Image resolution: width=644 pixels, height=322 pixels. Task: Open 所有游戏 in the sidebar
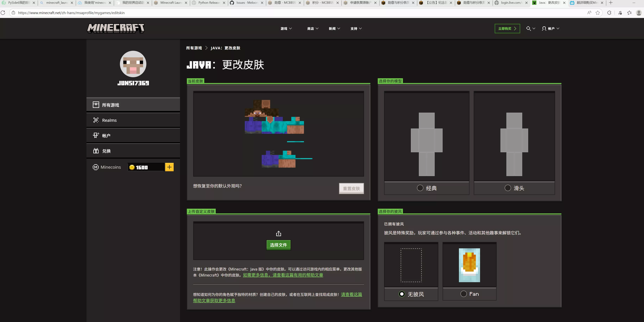pyautogui.click(x=133, y=105)
